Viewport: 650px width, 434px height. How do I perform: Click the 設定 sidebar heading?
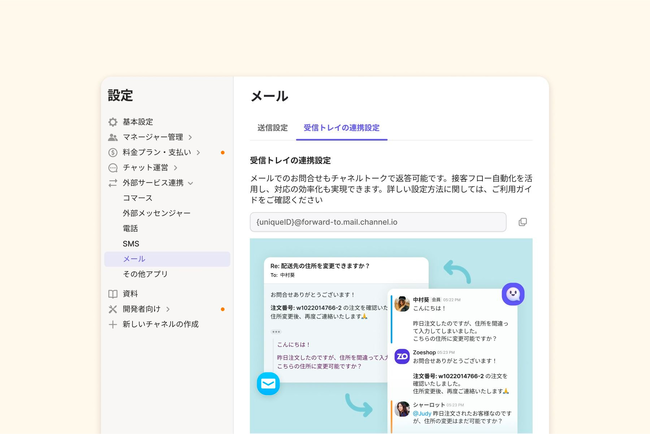point(120,95)
